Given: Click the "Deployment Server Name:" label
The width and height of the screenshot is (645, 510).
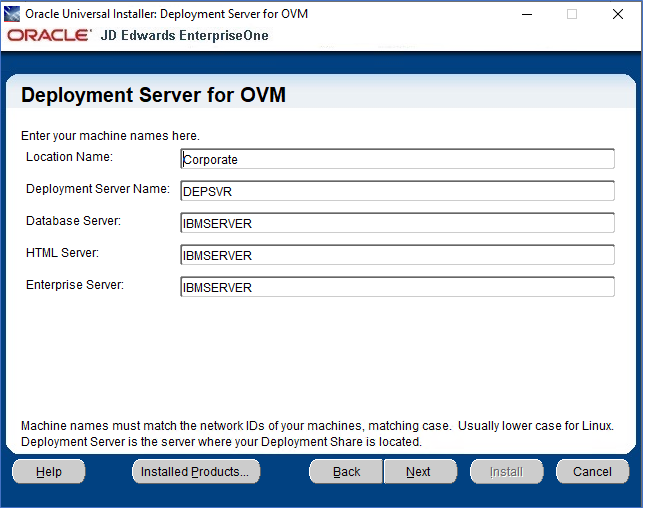Looking at the screenshot, I should click(x=98, y=189).
